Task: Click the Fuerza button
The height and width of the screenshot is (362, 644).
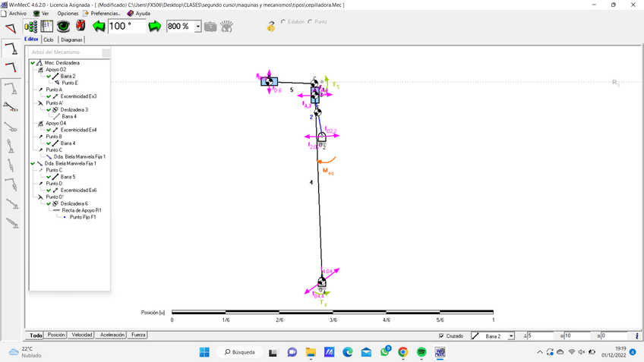Action: tap(138, 335)
